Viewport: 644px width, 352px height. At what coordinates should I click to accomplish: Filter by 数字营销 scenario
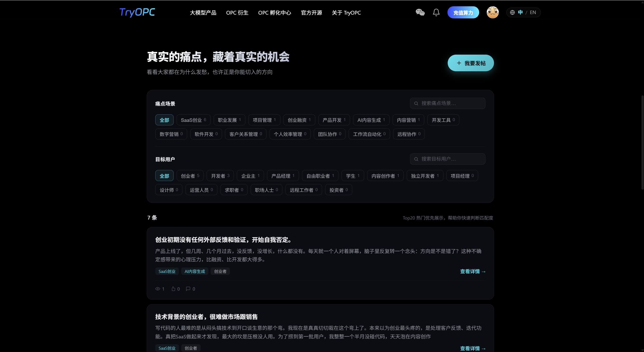coord(171,134)
